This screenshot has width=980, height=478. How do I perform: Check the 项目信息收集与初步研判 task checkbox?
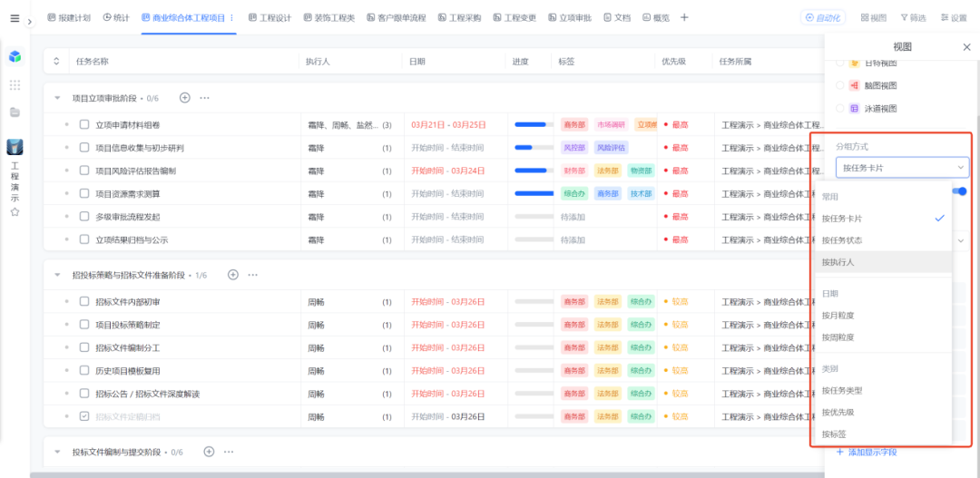tap(84, 148)
